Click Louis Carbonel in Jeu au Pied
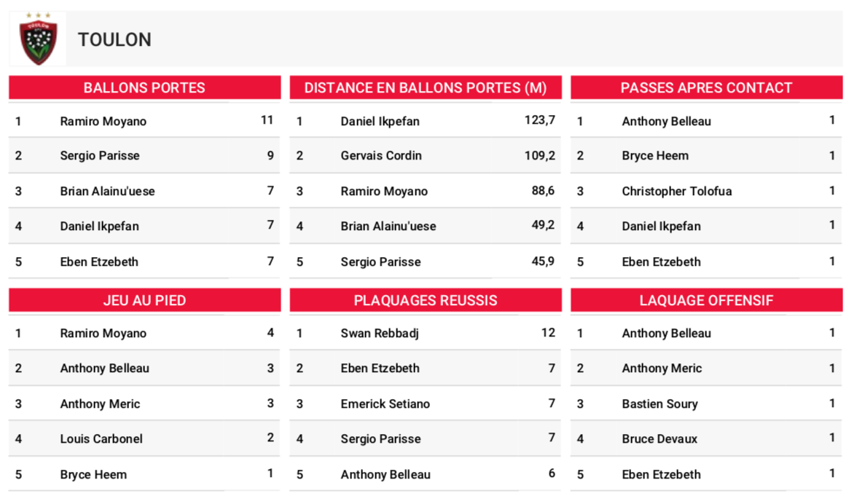The height and width of the screenshot is (504, 857). 101,439
